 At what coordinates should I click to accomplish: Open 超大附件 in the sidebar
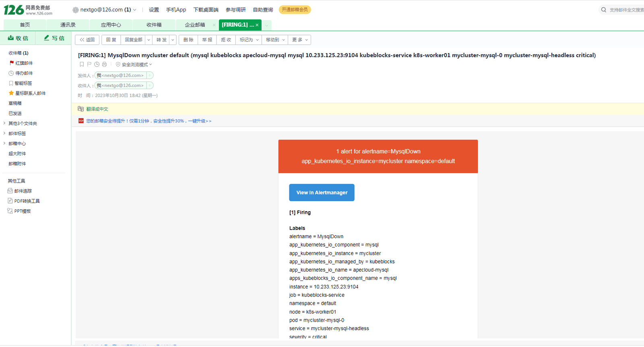point(17,154)
